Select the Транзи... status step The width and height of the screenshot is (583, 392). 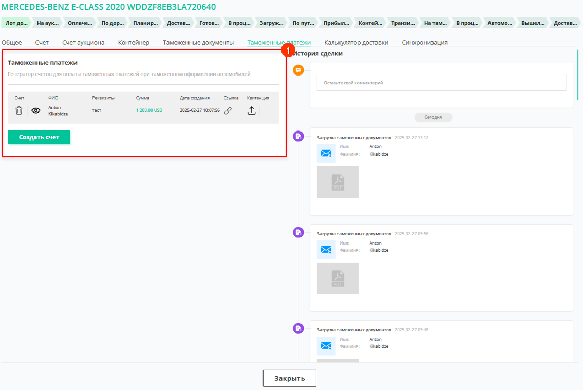(403, 23)
